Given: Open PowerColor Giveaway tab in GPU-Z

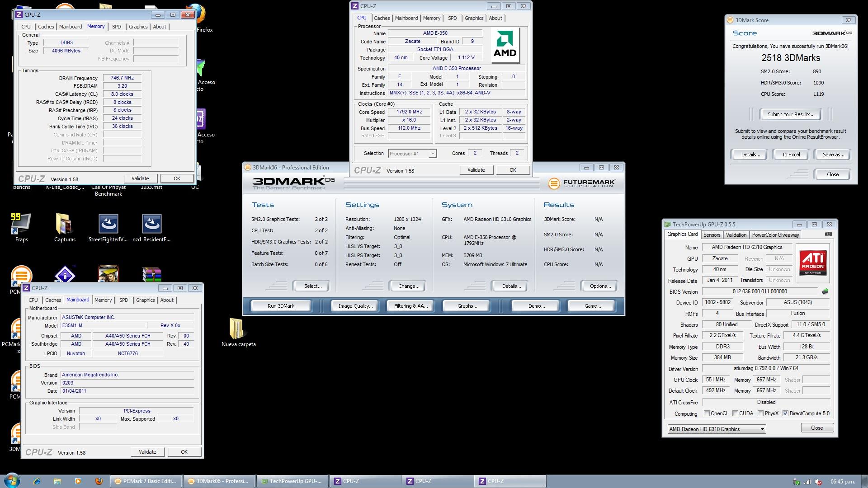Looking at the screenshot, I should click(776, 235).
